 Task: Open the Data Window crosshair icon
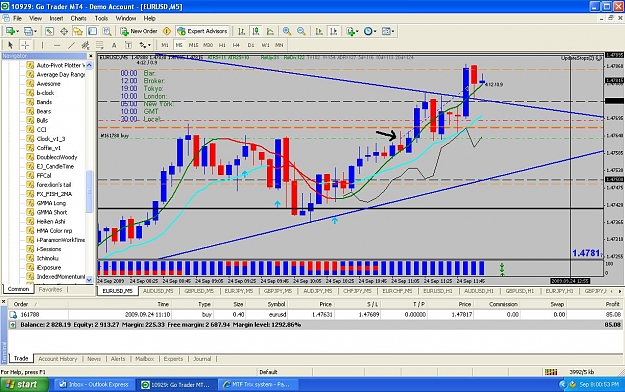pos(64,31)
